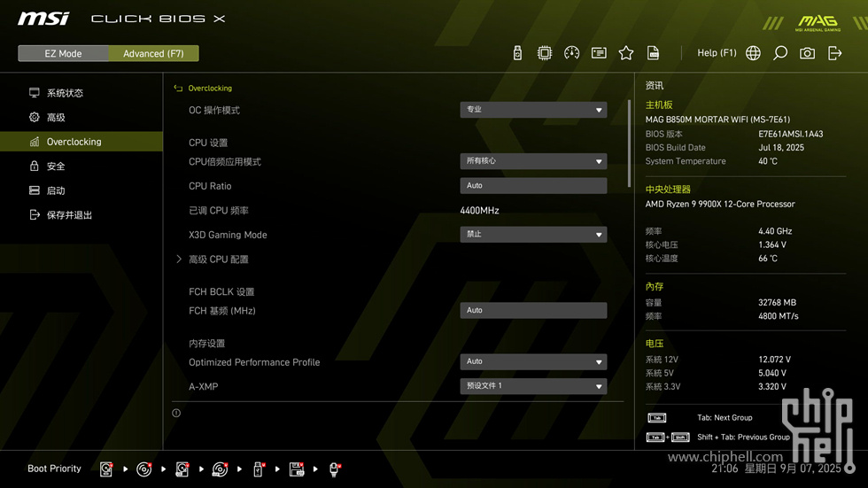This screenshot has height=488, width=868.
Task: Expand 高级 CPU 配置 submenu
Action: point(218,259)
